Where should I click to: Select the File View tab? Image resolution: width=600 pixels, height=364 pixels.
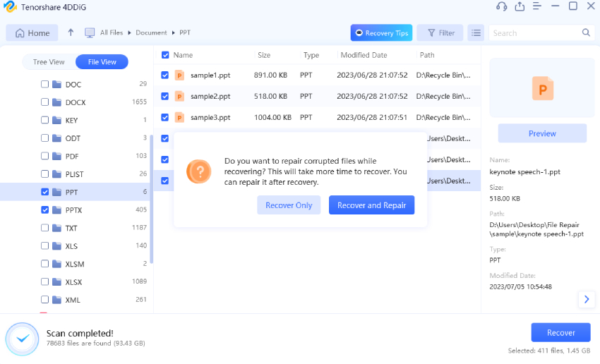click(102, 62)
